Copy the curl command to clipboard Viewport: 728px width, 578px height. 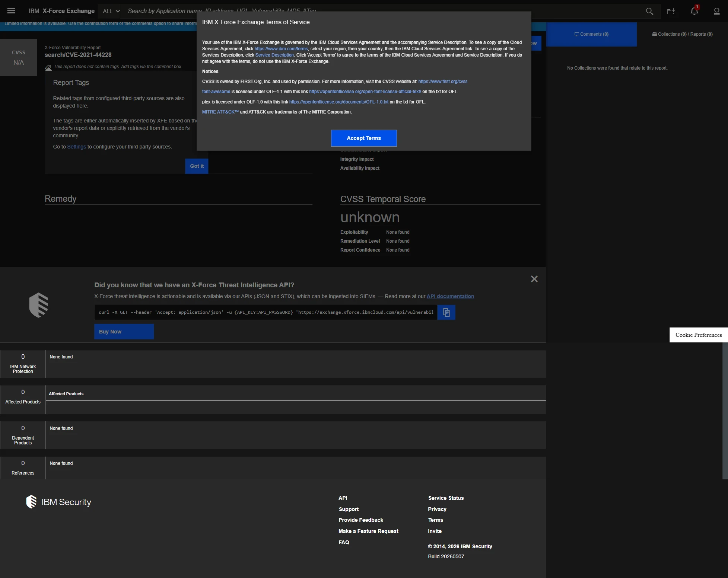(446, 312)
